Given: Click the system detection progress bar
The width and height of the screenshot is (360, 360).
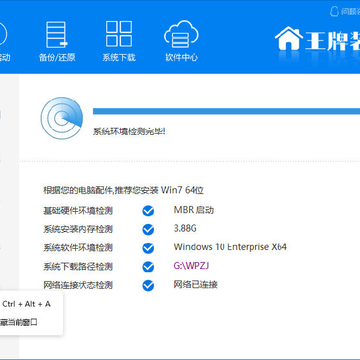Looking at the screenshot, I should click(x=226, y=111).
